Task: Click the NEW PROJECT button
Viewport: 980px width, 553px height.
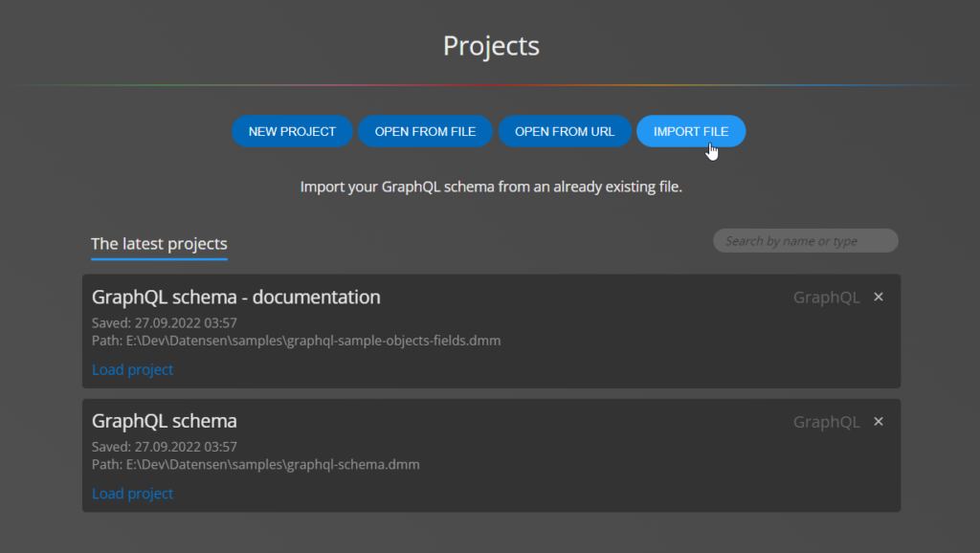Action: [x=292, y=131]
